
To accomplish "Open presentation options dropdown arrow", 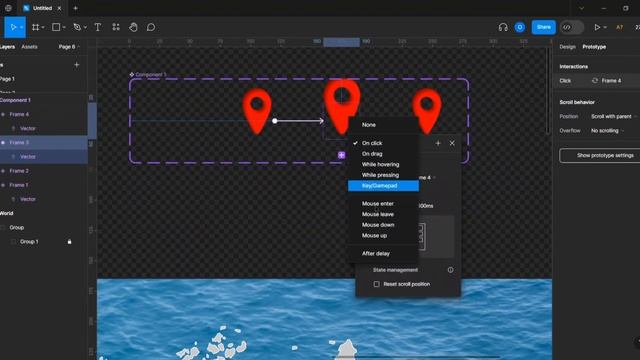I will (x=605, y=27).
